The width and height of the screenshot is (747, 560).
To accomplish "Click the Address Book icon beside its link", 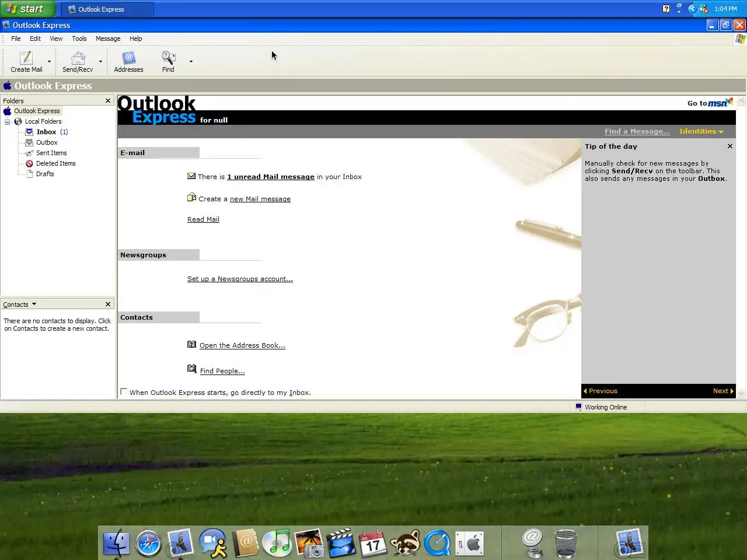I will [191, 344].
